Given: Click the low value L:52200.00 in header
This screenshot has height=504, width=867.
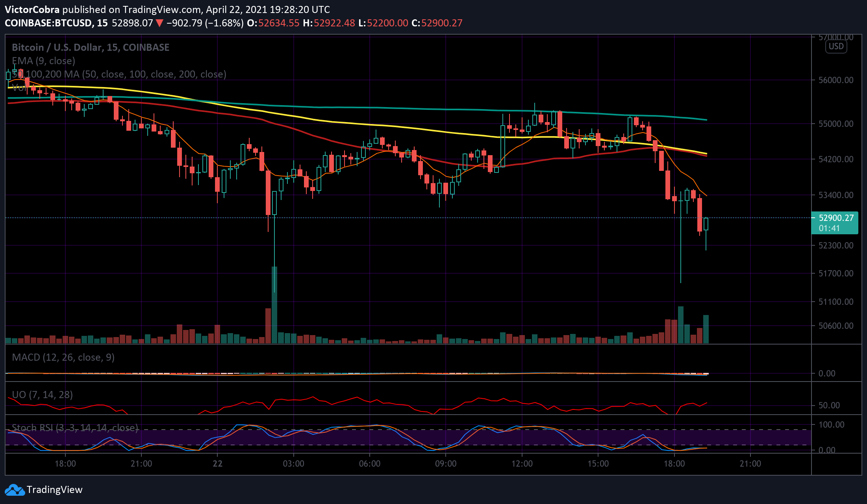Looking at the screenshot, I should click(383, 23).
